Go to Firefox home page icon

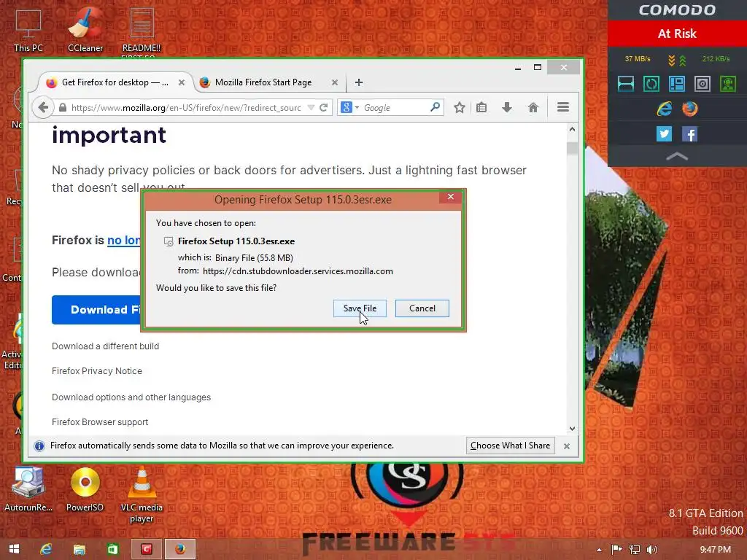coord(533,108)
